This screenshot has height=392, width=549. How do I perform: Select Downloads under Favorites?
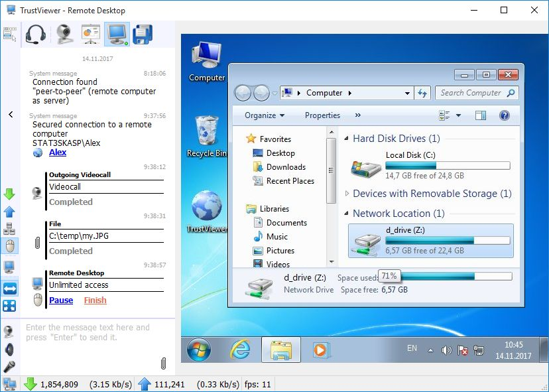click(x=286, y=167)
